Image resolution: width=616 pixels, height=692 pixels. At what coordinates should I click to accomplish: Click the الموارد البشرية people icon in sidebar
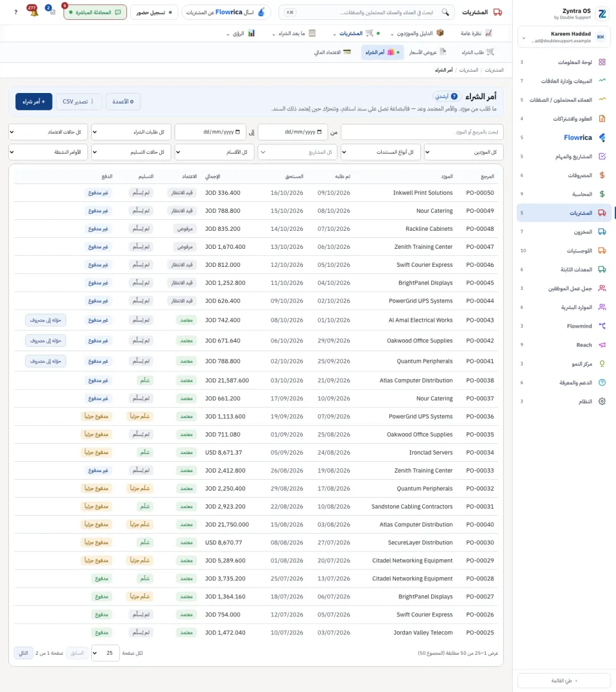[x=602, y=307]
